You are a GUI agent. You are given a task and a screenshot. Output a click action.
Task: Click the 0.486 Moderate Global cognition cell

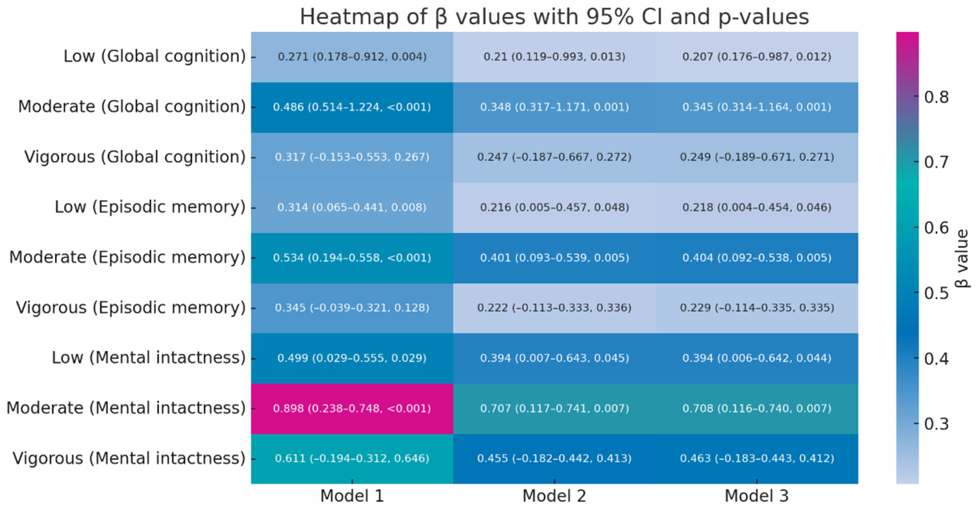tap(352, 107)
